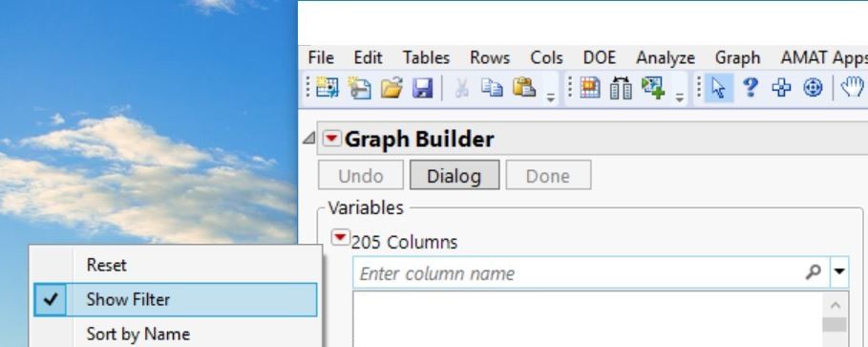This screenshot has height=347, width=868.
Task: Select the arrow cursor tool
Action: click(718, 88)
